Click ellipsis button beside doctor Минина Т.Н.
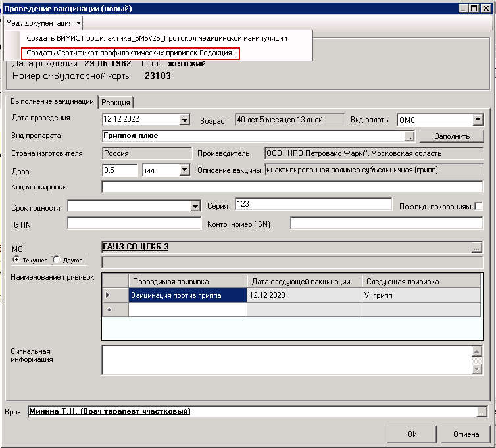This screenshot has width=496, height=448. point(482,412)
